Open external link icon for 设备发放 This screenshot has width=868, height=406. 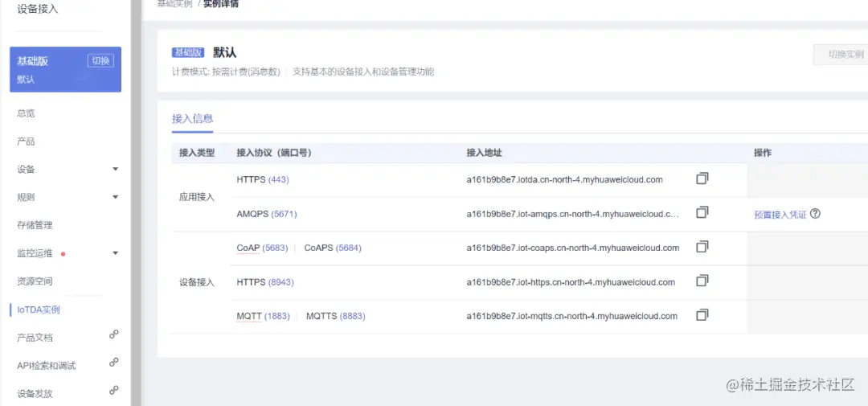(113, 390)
